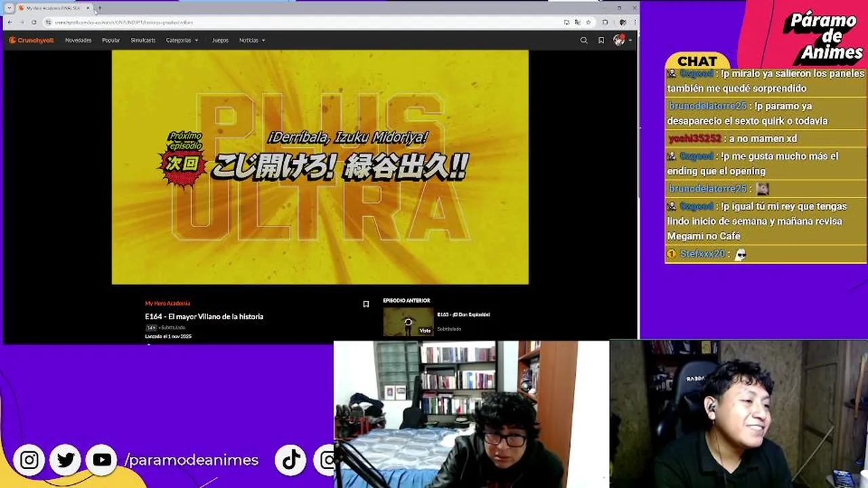Click the Twitter icon in overlay

[x=66, y=460]
